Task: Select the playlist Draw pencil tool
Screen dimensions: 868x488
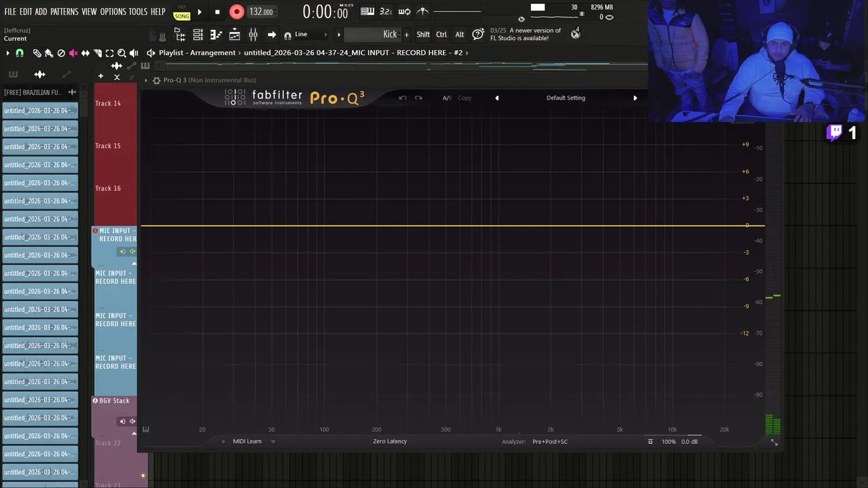Action: click(37, 53)
